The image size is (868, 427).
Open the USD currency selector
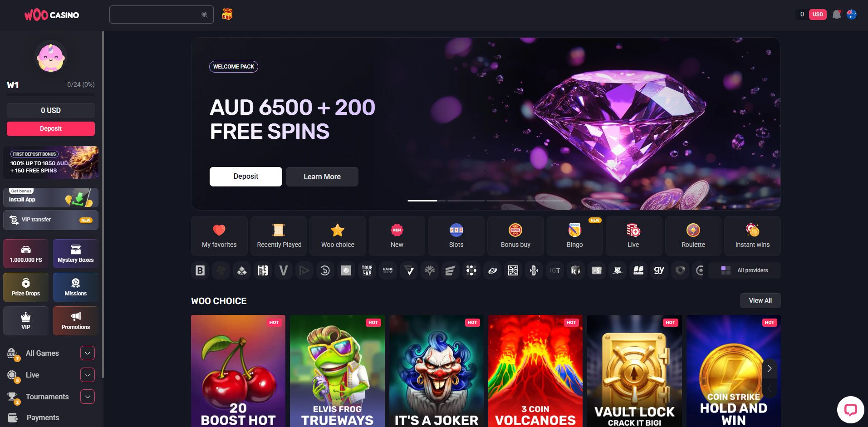tap(818, 15)
